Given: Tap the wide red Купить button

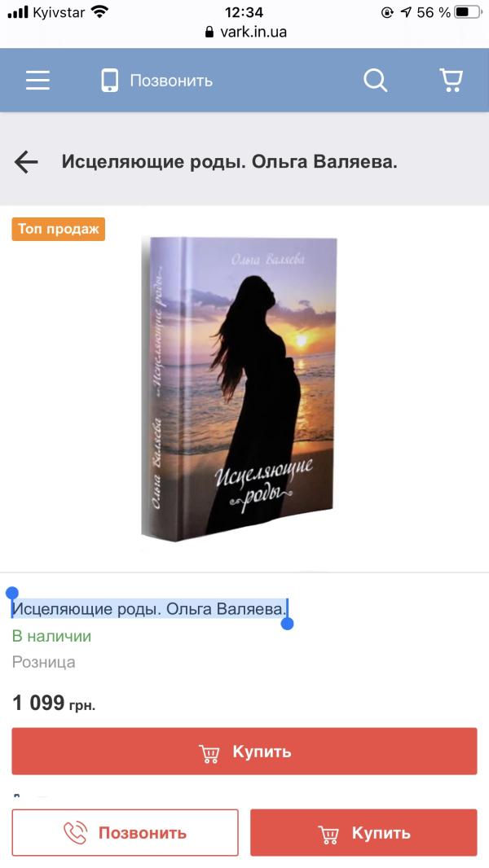Looking at the screenshot, I should tap(244, 752).
